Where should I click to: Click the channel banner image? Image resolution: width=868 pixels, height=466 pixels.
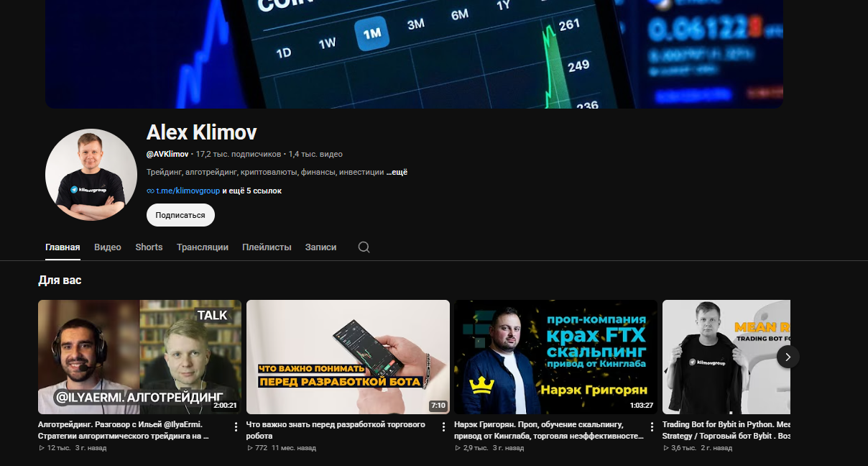[x=414, y=54]
